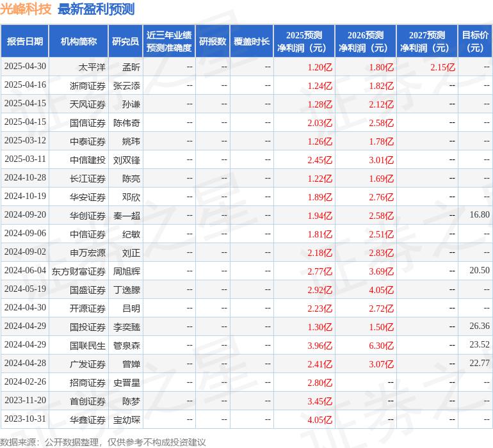Click the institution 国投证券
Viewport: 493px width, 448px height.
click(x=88, y=326)
